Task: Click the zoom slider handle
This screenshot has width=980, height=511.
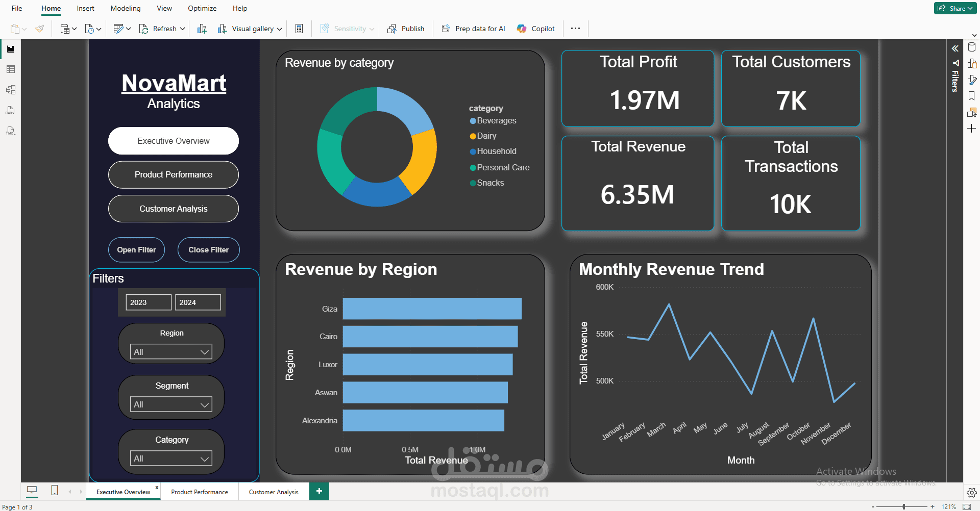Action: pos(903,507)
